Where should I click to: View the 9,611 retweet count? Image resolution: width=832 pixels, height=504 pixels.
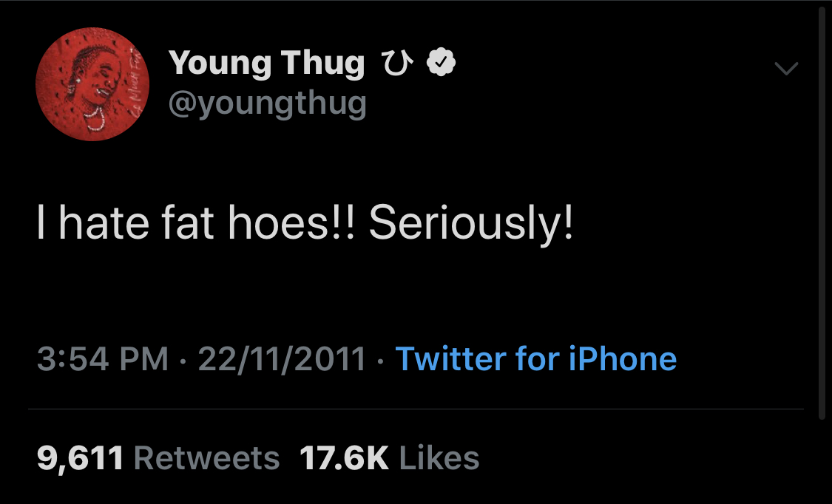point(80,458)
